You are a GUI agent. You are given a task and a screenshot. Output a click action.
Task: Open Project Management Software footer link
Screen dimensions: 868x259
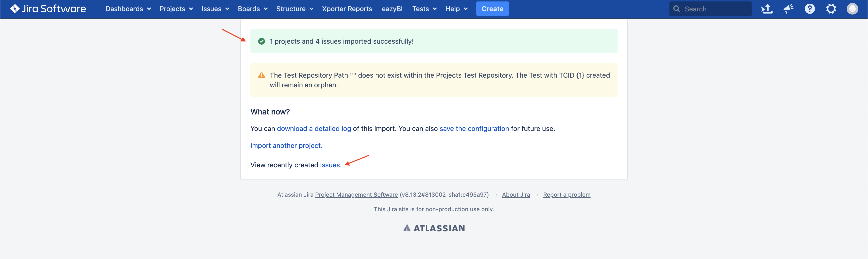[356, 194]
